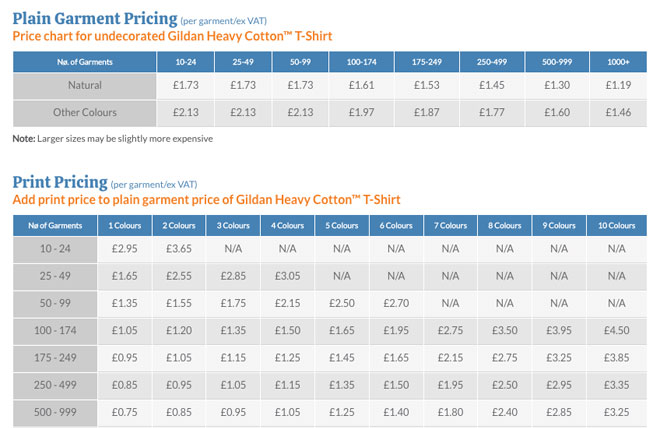Select the 1 Colours column header

pyautogui.click(x=126, y=226)
